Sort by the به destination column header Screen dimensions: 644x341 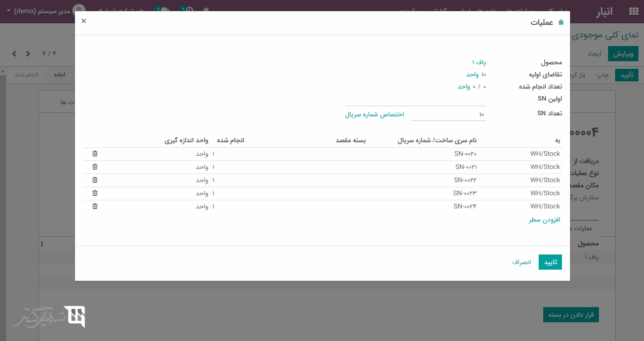coord(558,140)
